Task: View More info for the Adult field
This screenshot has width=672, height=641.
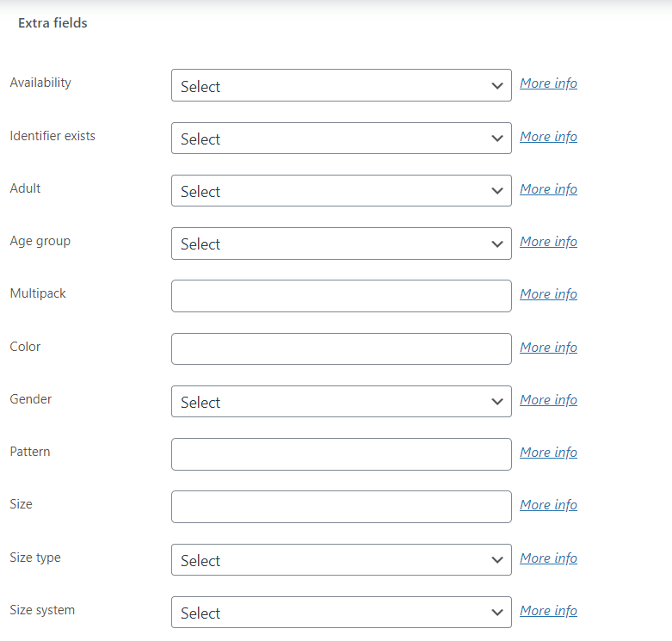Action: [549, 189]
